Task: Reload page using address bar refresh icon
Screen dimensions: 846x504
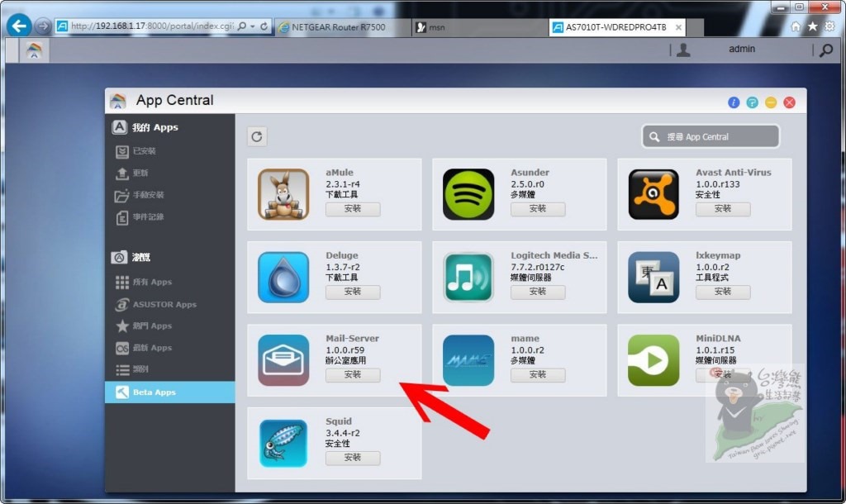Action: [x=264, y=26]
